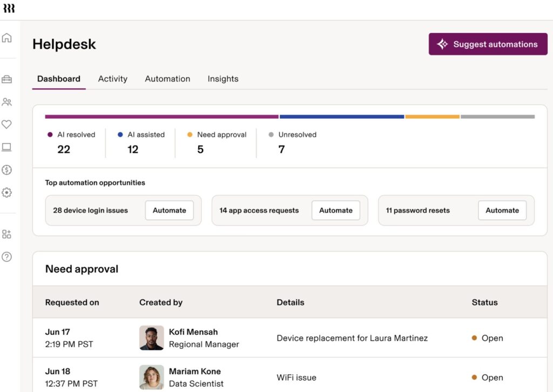Open Device replacement for Laura Martinez details
Viewport: 553px width, 392px height.
352,338
